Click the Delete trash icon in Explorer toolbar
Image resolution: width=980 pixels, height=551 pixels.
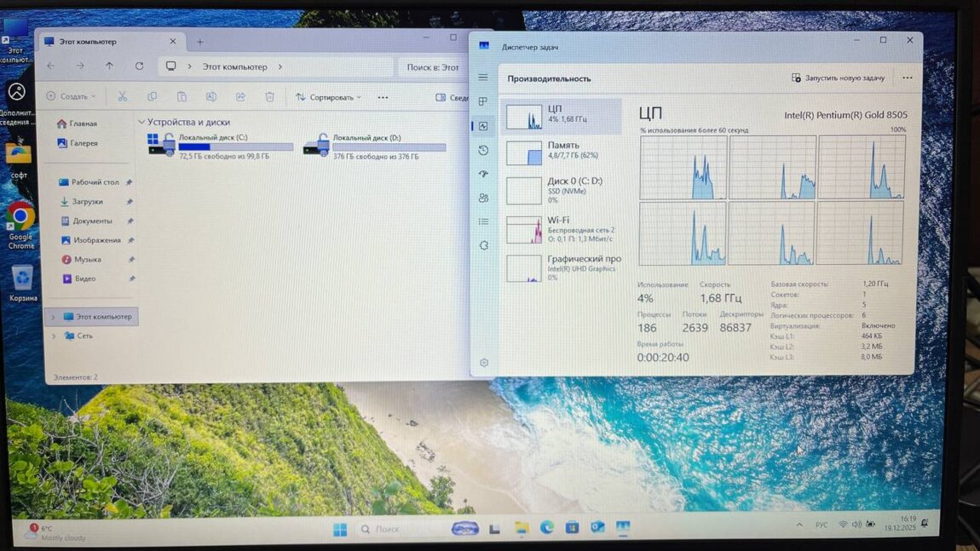tap(269, 97)
